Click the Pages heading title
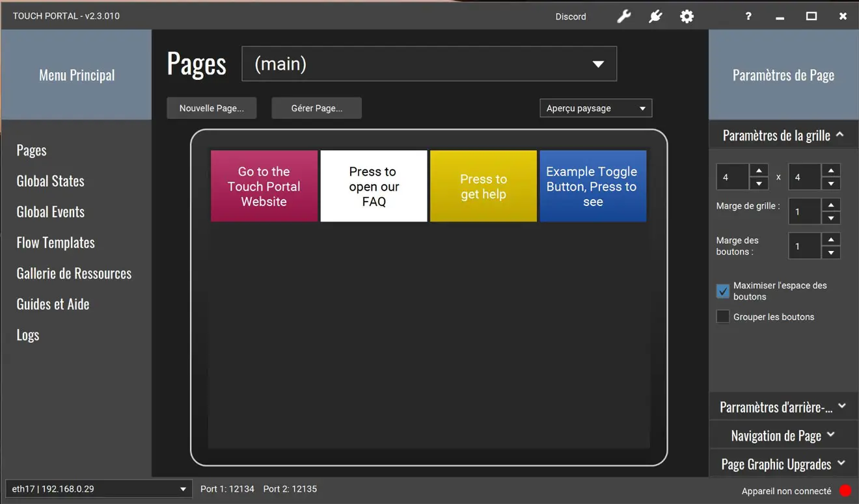Image resolution: width=859 pixels, height=504 pixels. point(197,64)
